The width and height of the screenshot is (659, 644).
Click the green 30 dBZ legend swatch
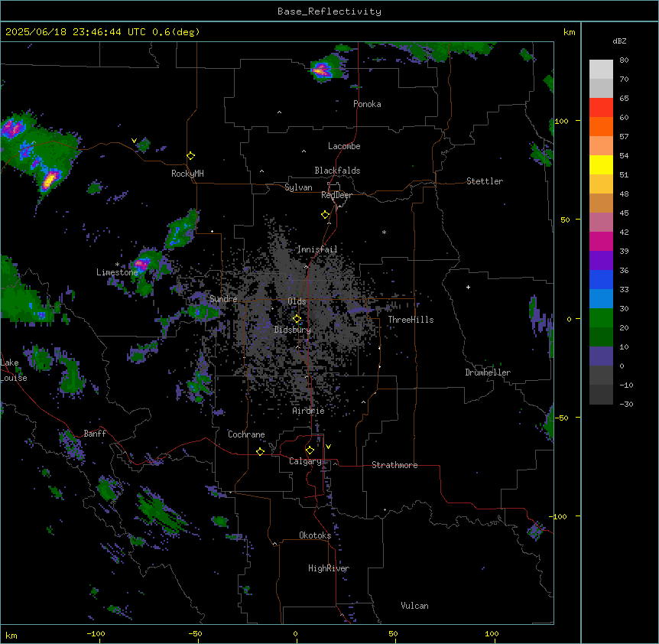pos(601,318)
